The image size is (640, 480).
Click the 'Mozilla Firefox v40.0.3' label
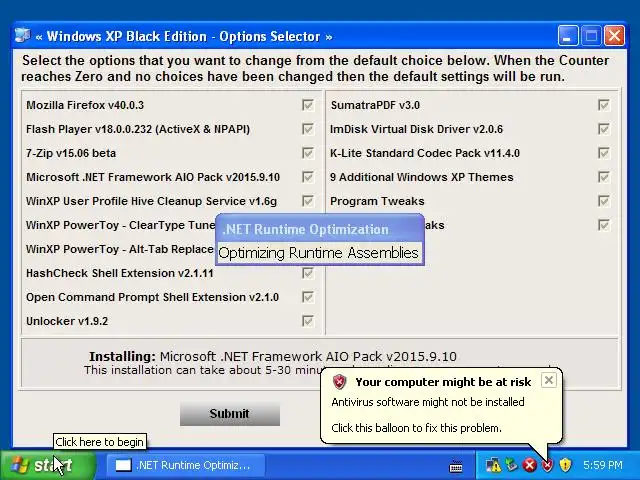coord(85,105)
